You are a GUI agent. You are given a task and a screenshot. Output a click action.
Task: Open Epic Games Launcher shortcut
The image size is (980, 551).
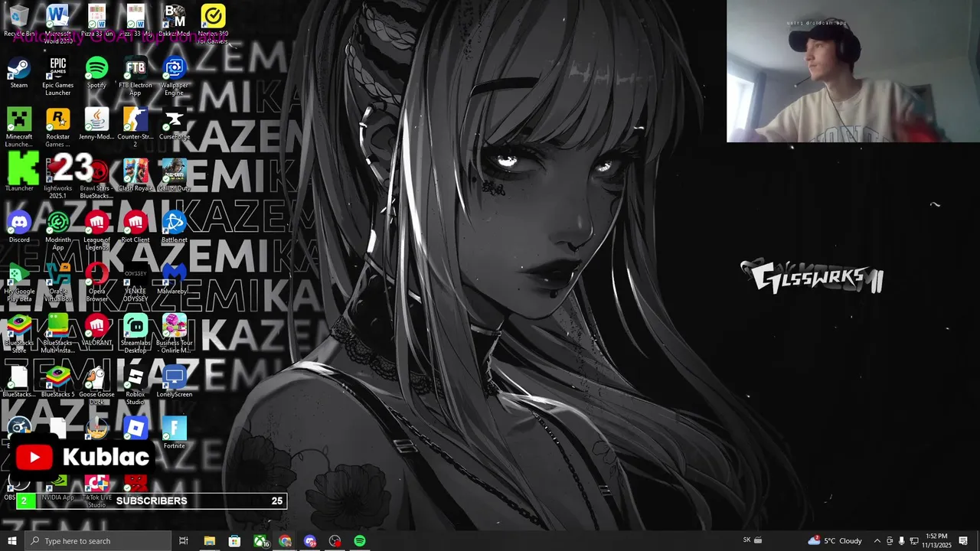[58, 77]
